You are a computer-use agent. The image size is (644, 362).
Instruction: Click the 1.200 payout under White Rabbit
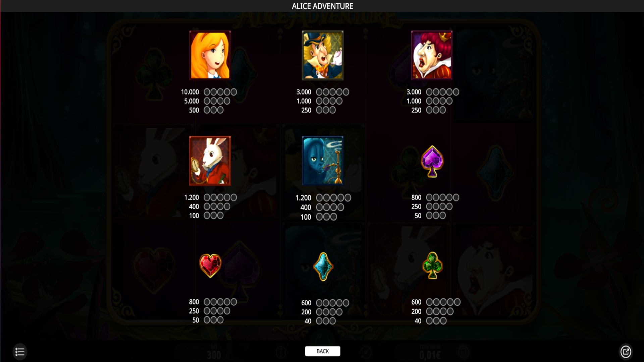[x=192, y=197]
